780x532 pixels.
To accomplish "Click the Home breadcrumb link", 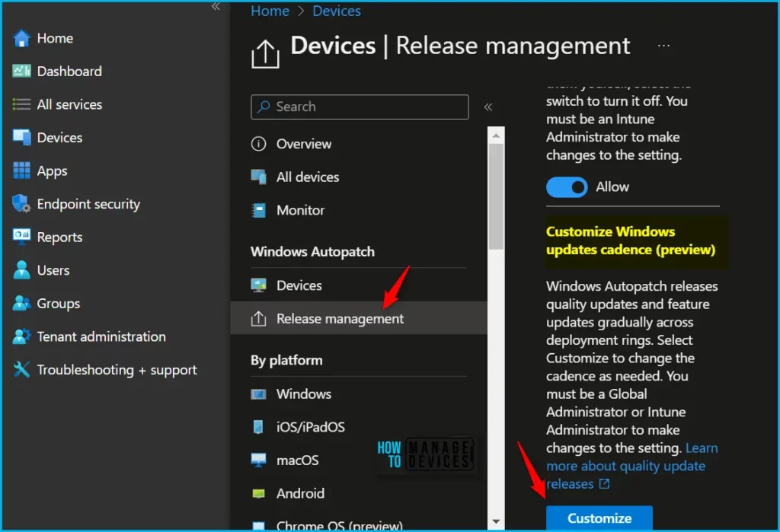I will [x=270, y=11].
